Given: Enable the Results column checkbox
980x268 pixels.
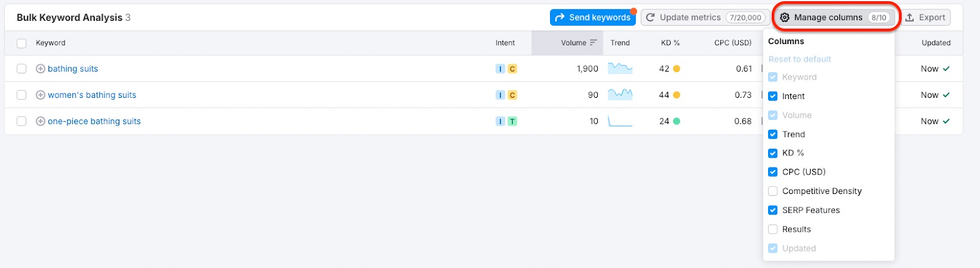Looking at the screenshot, I should click(x=773, y=229).
